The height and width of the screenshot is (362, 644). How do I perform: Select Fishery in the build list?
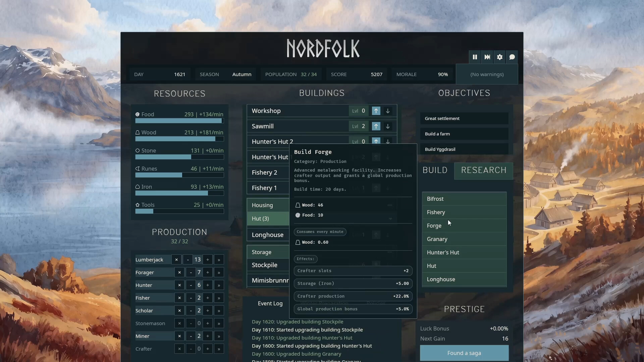pos(464,212)
